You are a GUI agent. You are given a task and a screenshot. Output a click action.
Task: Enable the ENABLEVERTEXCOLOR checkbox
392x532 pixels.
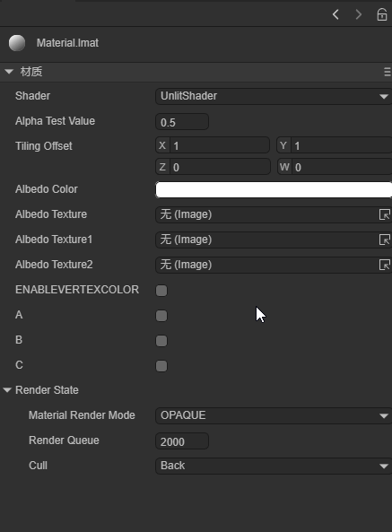(161, 291)
